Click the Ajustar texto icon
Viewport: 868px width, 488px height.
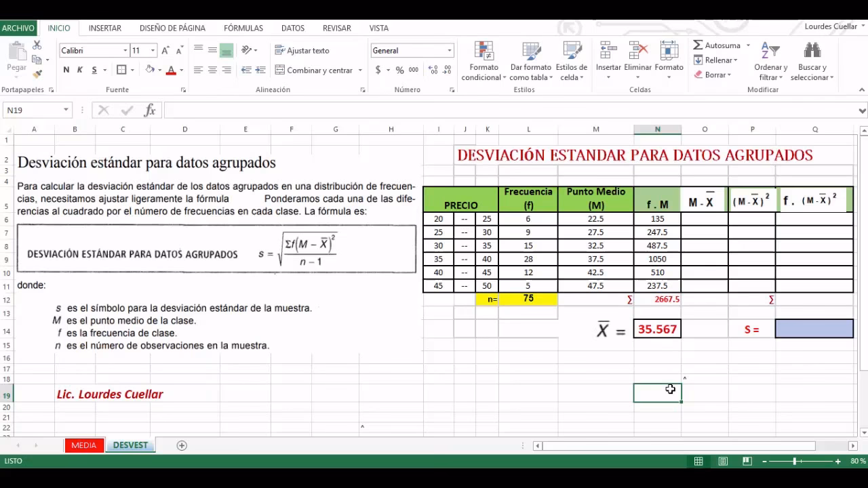coord(279,50)
